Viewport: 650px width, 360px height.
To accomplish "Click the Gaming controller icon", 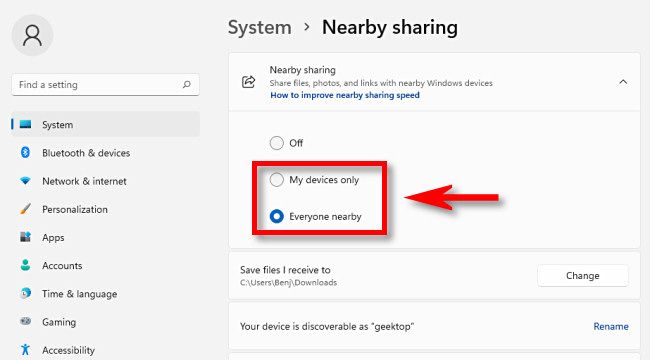I will click(25, 321).
